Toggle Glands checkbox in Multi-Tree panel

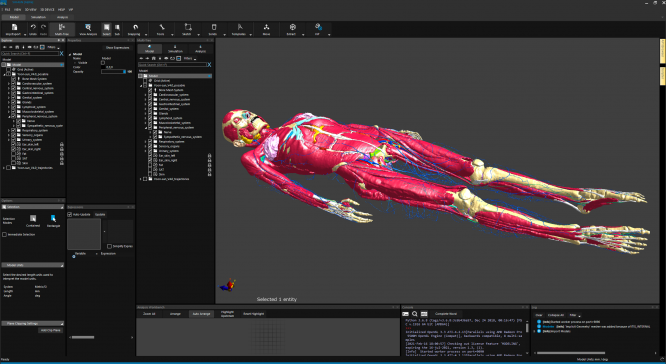click(150, 113)
